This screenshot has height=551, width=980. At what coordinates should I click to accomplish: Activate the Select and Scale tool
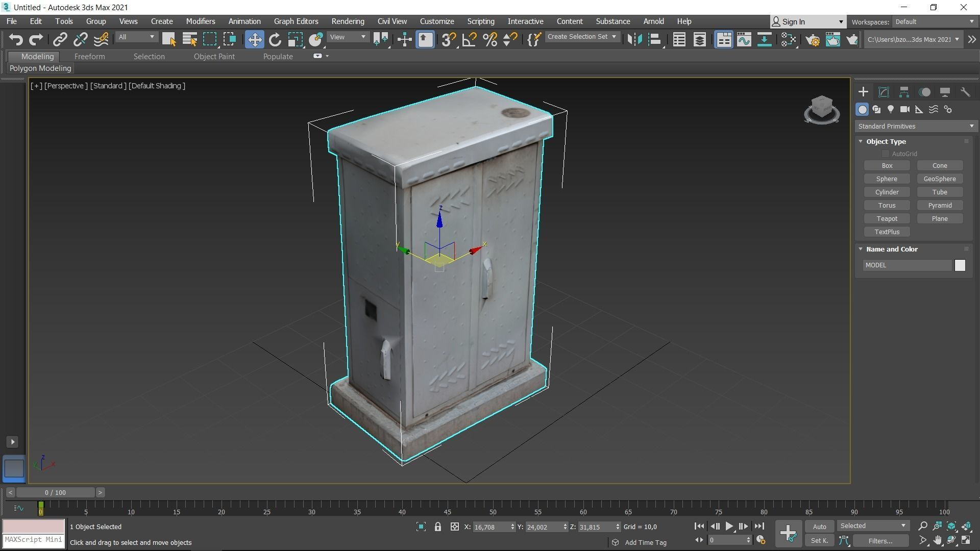pyautogui.click(x=296, y=39)
